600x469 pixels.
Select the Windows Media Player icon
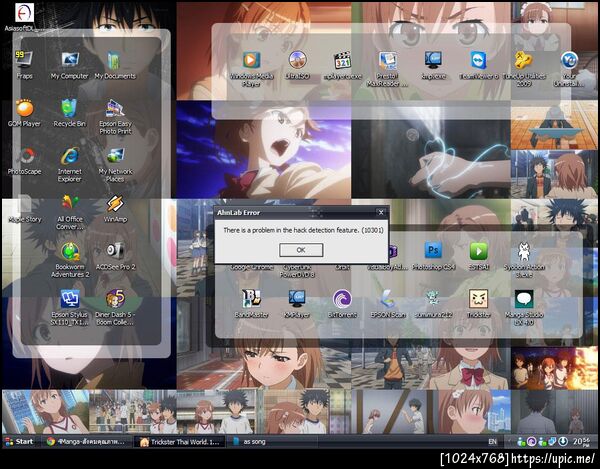pyautogui.click(x=251, y=68)
